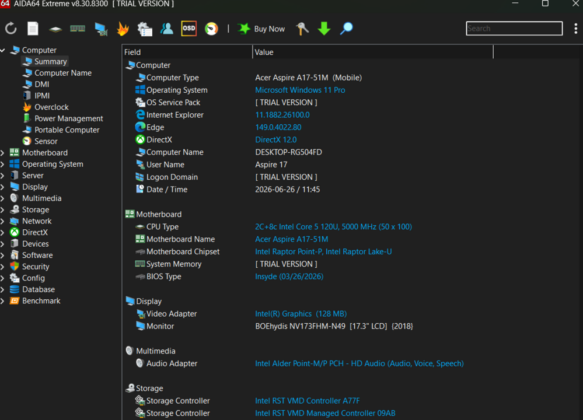The height and width of the screenshot is (420, 583).
Task: Click the Benchmark tree icon
Action: point(15,301)
